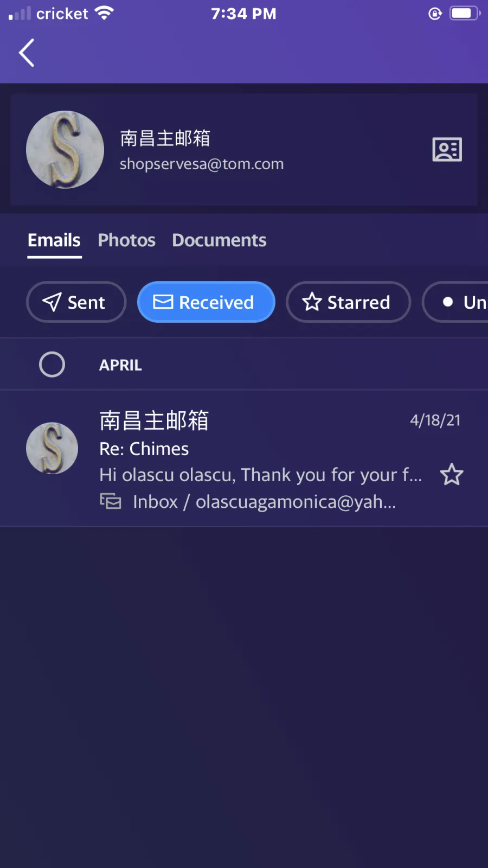Click the star icon in Starred filter
This screenshot has width=488, height=868.
[312, 302]
